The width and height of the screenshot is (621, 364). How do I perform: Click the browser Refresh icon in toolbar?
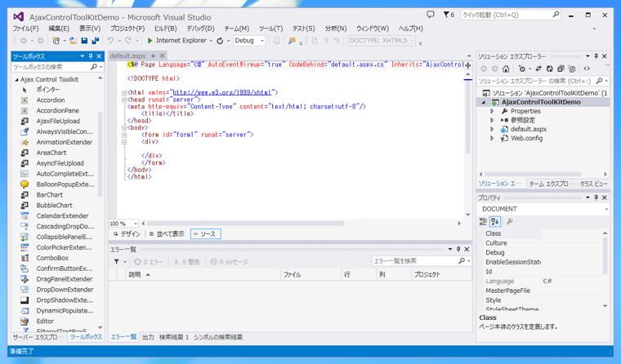pyautogui.click(x=220, y=40)
